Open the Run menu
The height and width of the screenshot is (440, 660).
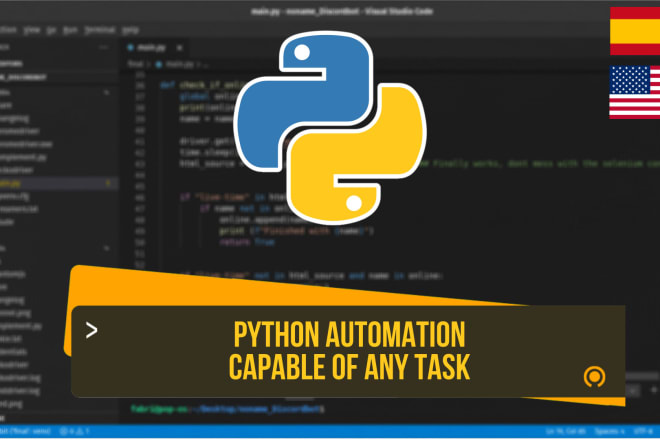point(70,30)
